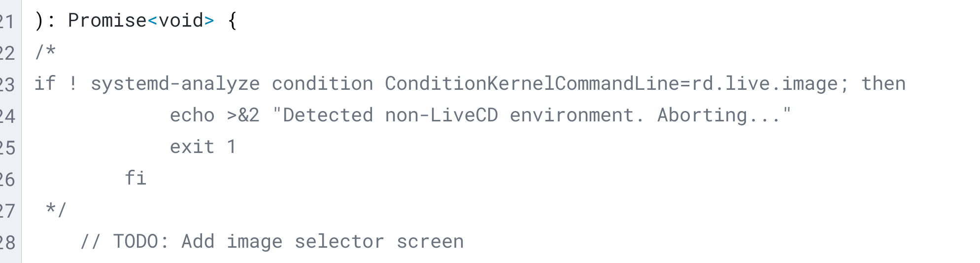This screenshot has width=980, height=263.
Task: Place cursor on the word Promise
Action: tap(107, 21)
